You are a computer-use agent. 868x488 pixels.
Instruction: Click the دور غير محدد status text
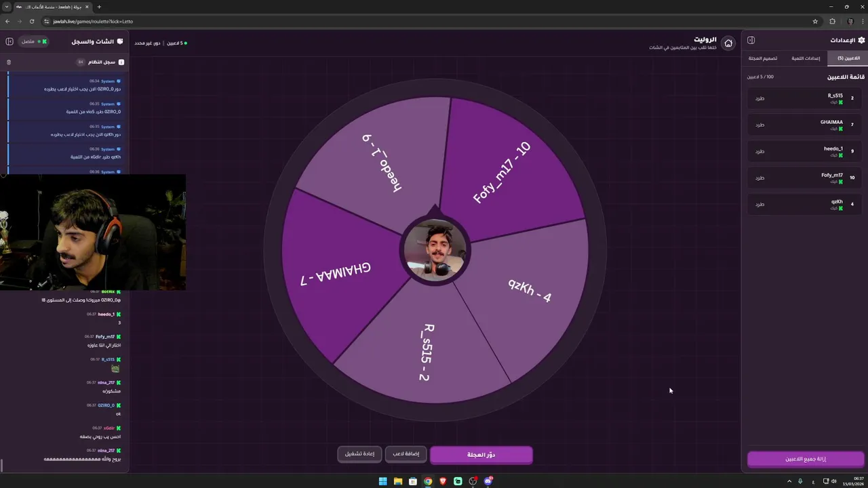[147, 43]
